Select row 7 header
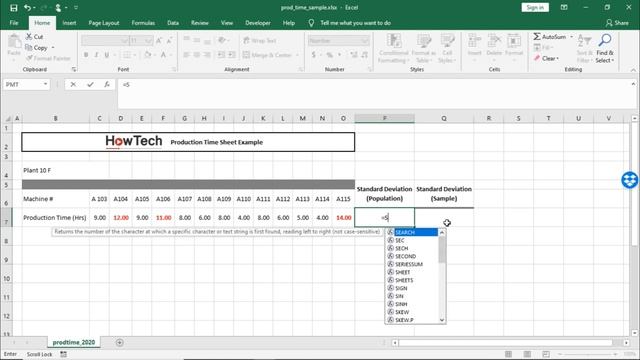The width and height of the screenshot is (640, 360). [6, 218]
